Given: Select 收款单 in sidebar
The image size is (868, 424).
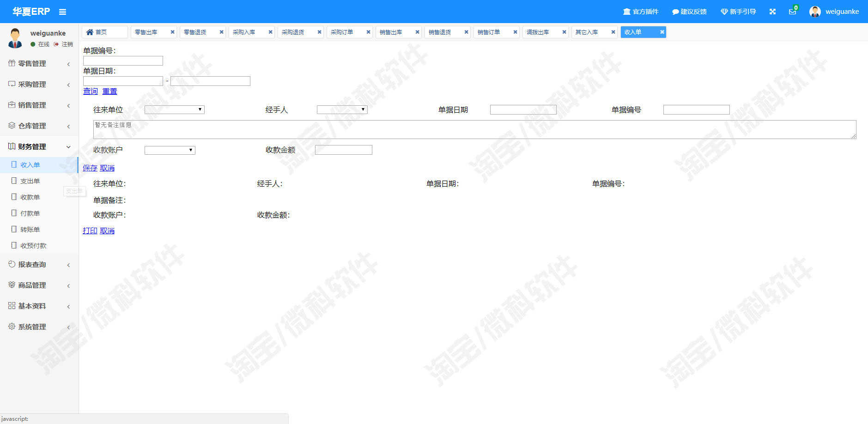Looking at the screenshot, I should (x=39, y=197).
